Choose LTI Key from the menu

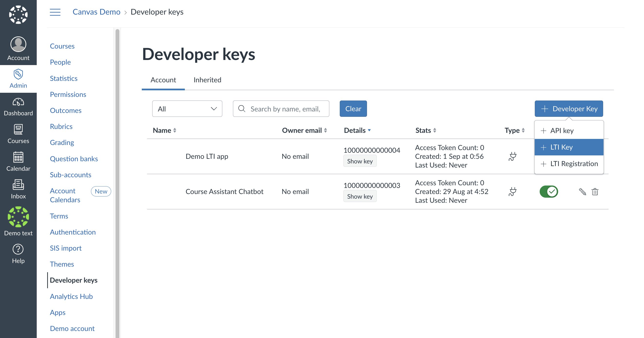(x=569, y=147)
